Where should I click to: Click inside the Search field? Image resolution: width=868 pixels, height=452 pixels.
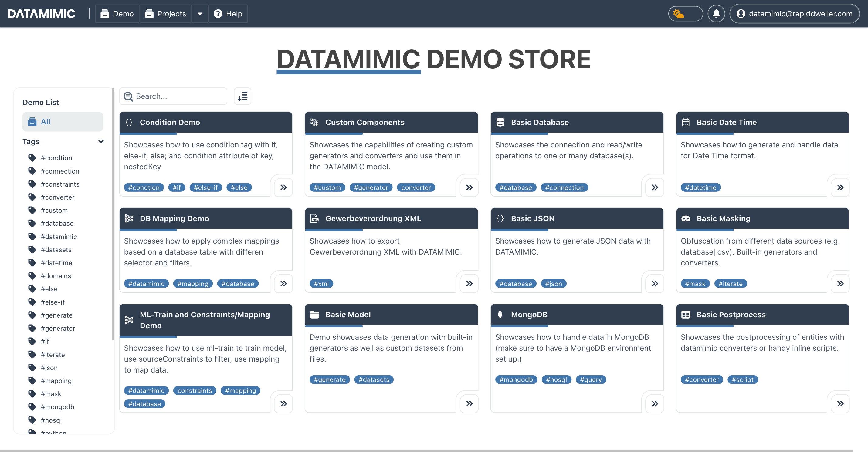click(173, 96)
